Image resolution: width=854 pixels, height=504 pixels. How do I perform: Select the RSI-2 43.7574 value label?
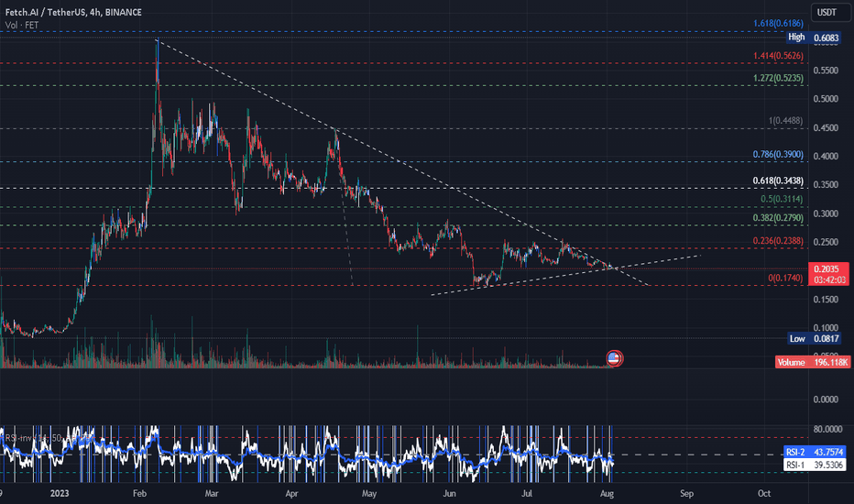pyautogui.click(x=815, y=452)
